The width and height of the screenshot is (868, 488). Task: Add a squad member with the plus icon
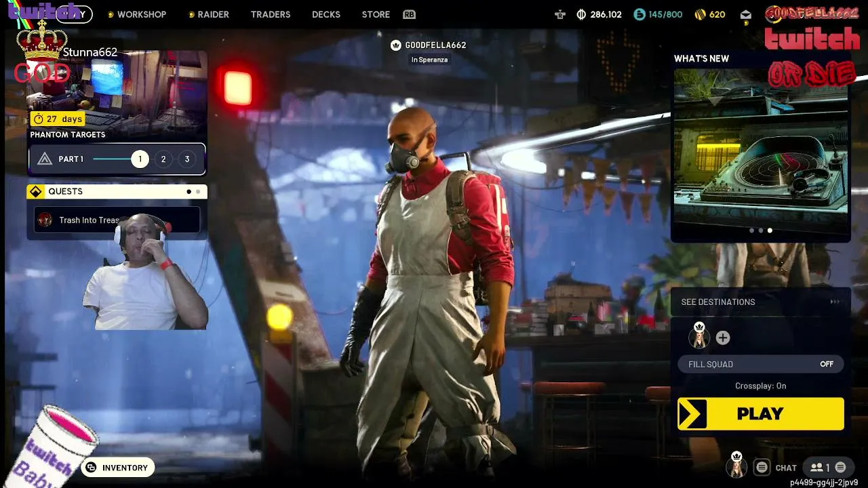pyautogui.click(x=723, y=338)
